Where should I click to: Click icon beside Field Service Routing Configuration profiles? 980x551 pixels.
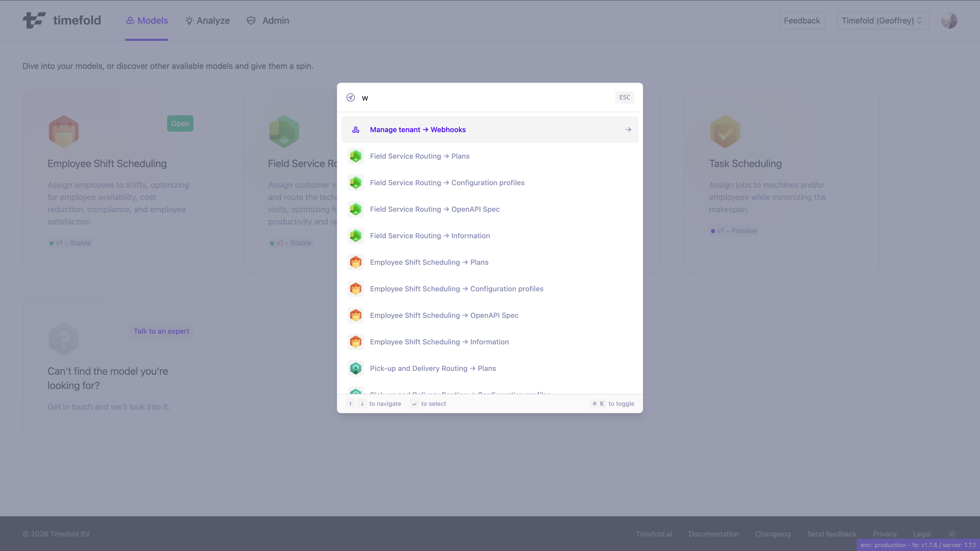[356, 183]
